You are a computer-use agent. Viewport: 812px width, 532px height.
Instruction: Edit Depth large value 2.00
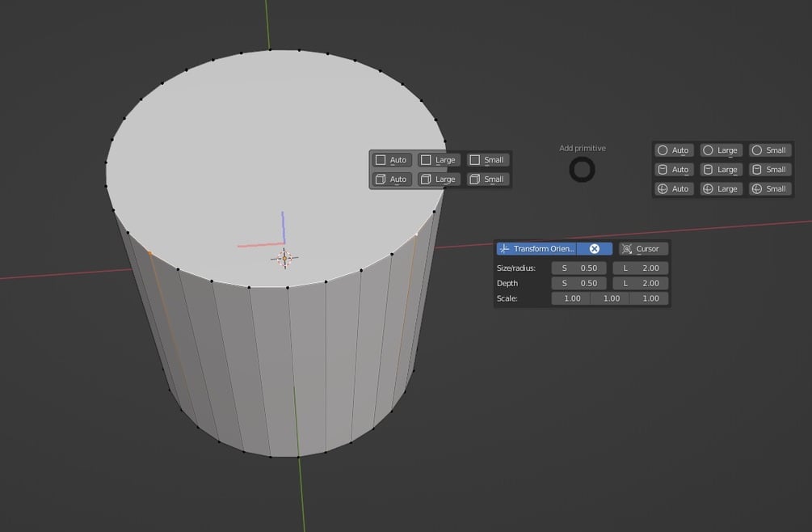(x=641, y=283)
